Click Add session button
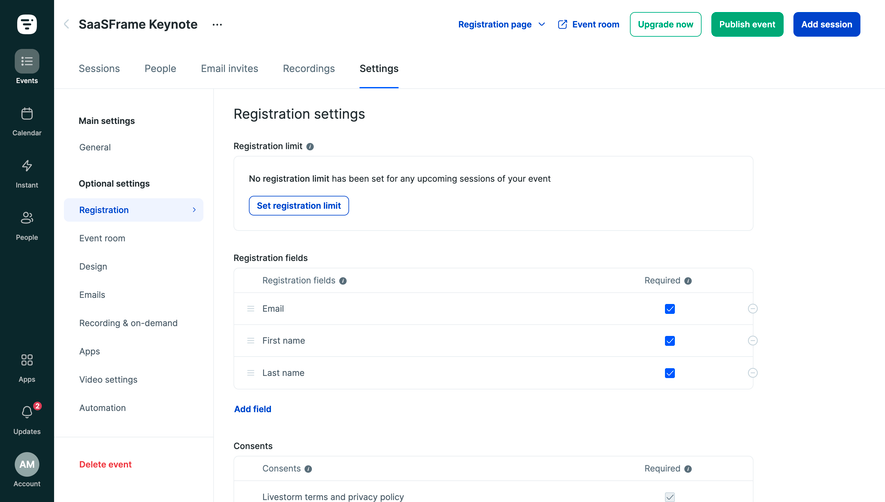Image resolution: width=885 pixels, height=502 pixels. click(x=826, y=24)
